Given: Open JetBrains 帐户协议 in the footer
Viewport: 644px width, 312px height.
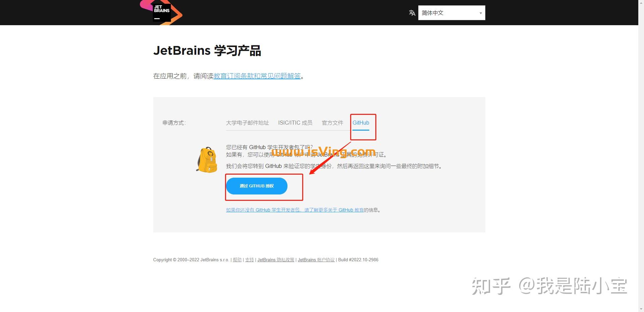Looking at the screenshot, I should click(316, 260).
